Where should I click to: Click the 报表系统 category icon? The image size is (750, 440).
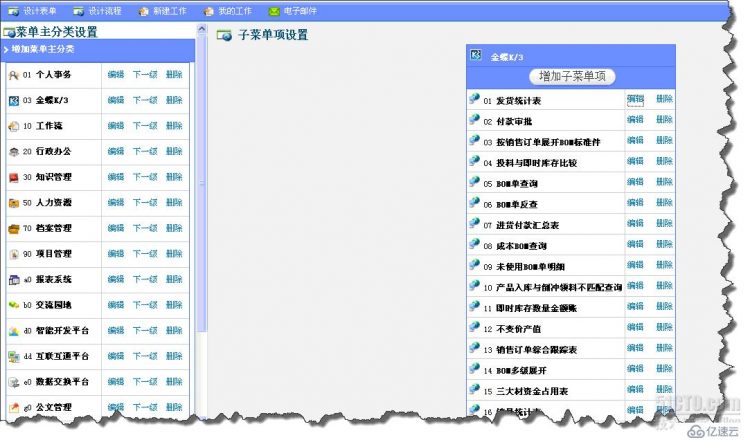click(x=14, y=280)
